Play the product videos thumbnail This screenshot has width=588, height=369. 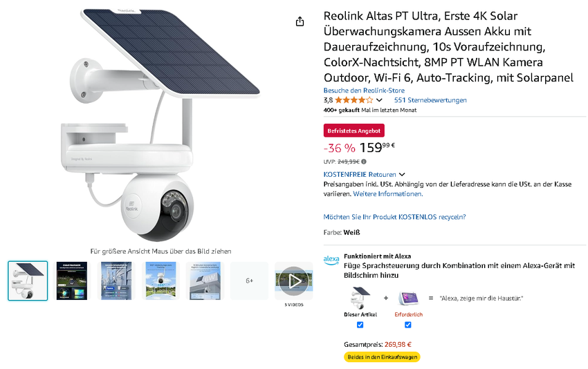[294, 281]
